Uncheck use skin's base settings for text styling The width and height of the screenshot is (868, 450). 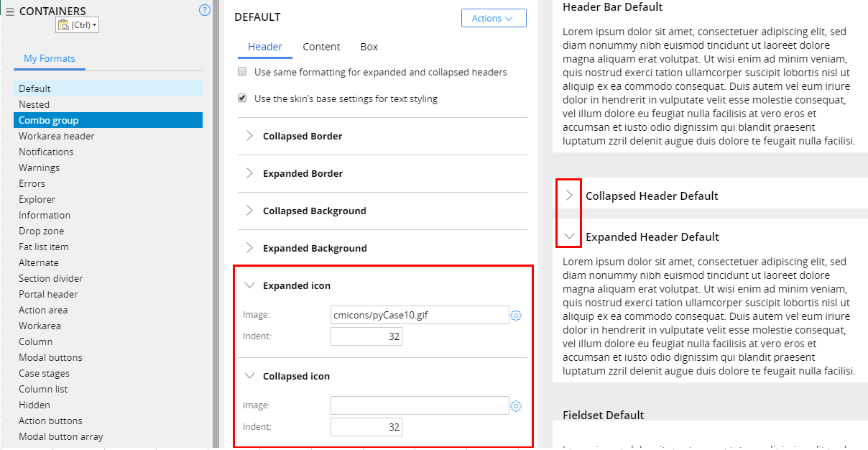[x=242, y=98]
